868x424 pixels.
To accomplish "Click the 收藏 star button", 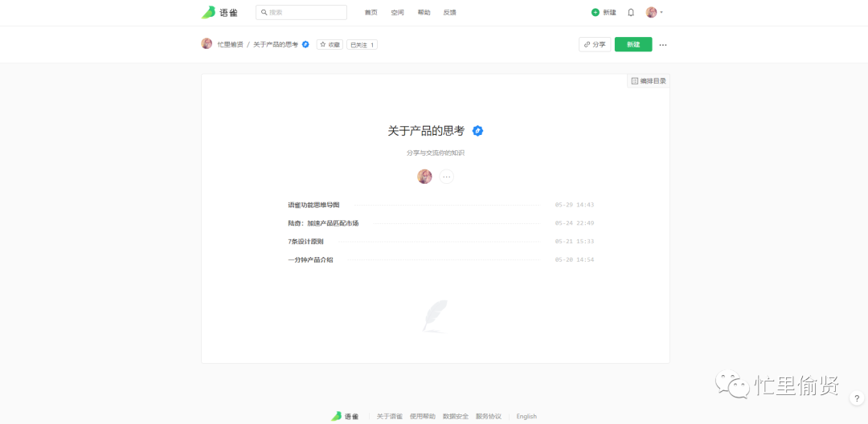I will click(x=330, y=44).
